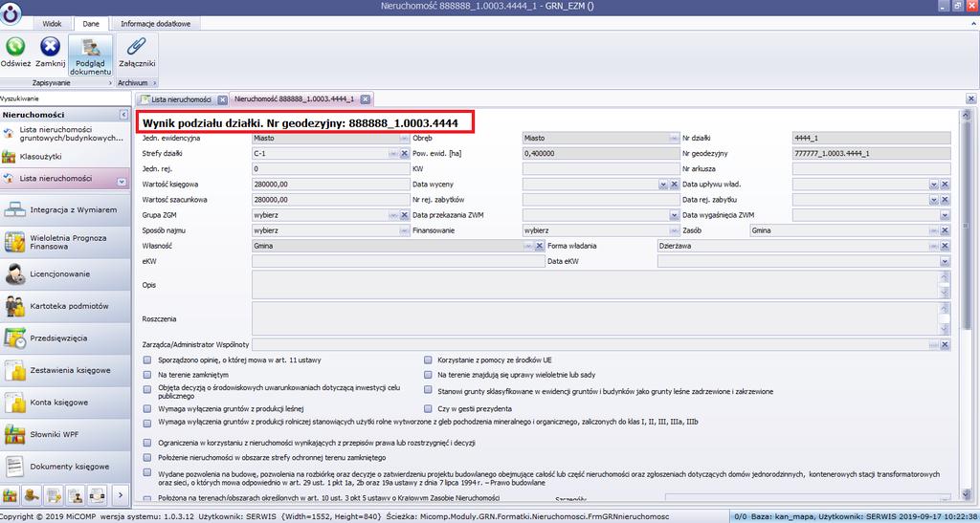Check 'Wymaga wyłączenia gruntów z produkcji leśnej'
The width and height of the screenshot is (980, 523).
point(146,409)
